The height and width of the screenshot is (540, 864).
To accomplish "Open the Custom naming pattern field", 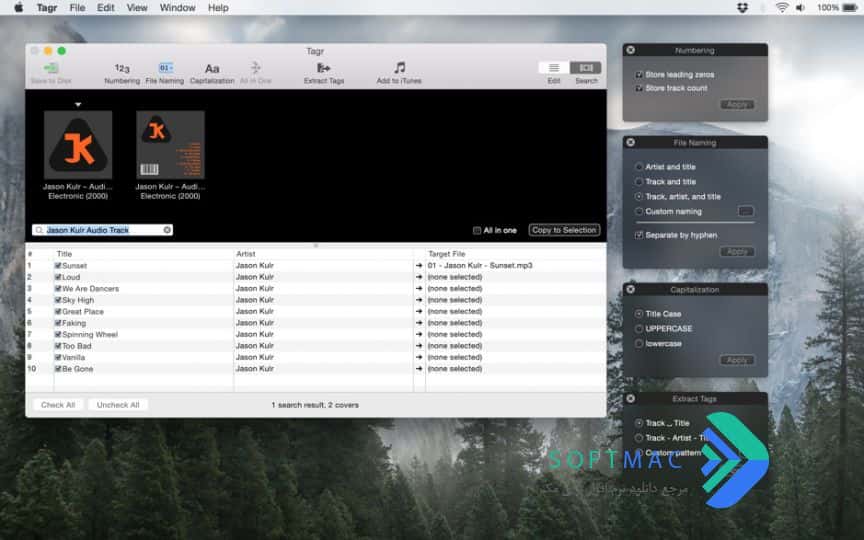I will [745, 211].
